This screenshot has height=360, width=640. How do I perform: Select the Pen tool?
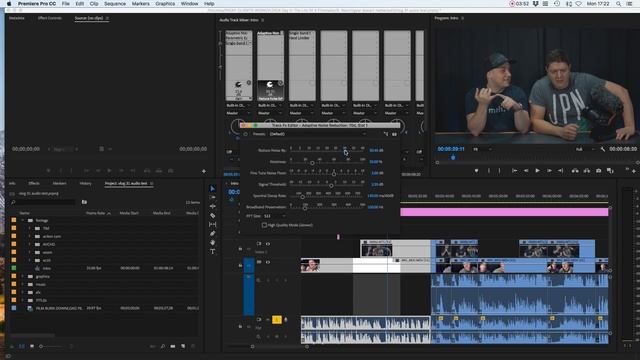tap(213, 233)
